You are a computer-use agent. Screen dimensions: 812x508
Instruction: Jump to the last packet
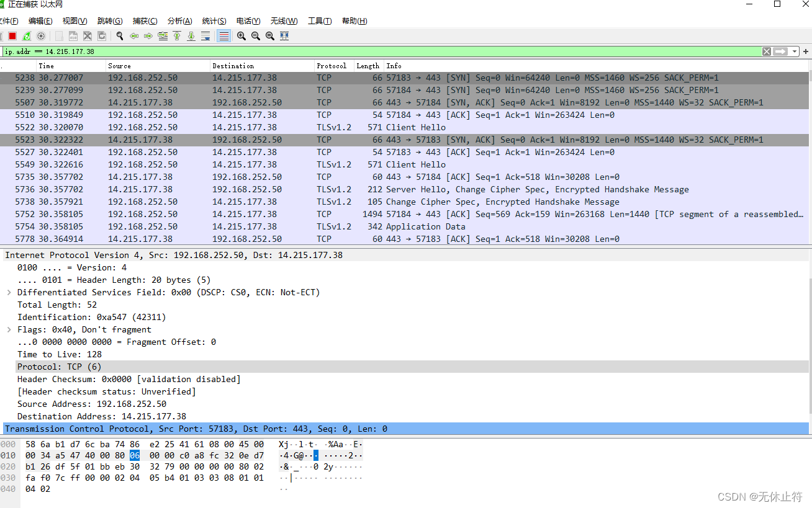(x=191, y=36)
